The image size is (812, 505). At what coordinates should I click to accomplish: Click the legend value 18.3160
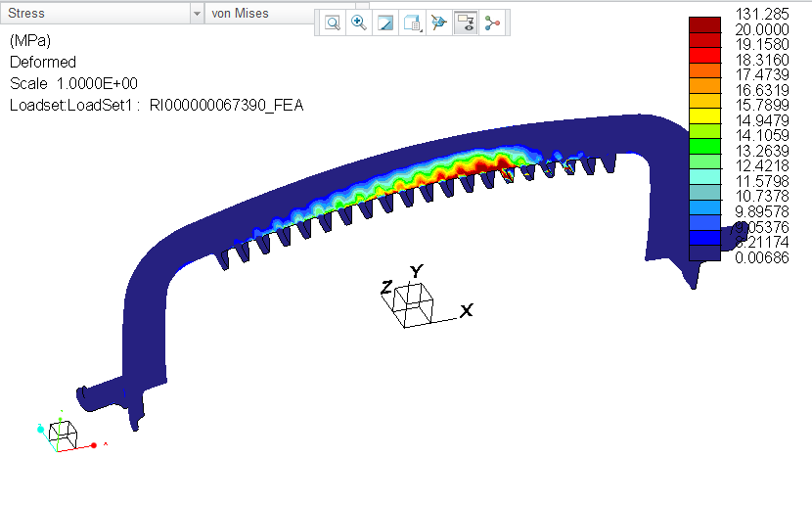point(762,60)
